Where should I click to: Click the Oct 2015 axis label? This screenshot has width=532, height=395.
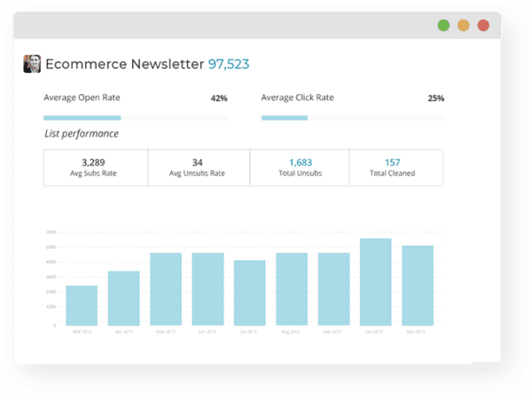pos(374,331)
